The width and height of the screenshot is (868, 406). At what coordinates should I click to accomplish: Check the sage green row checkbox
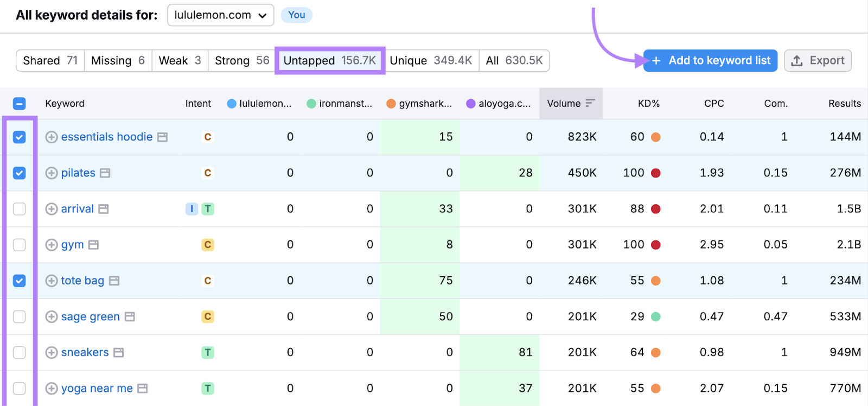tap(20, 316)
